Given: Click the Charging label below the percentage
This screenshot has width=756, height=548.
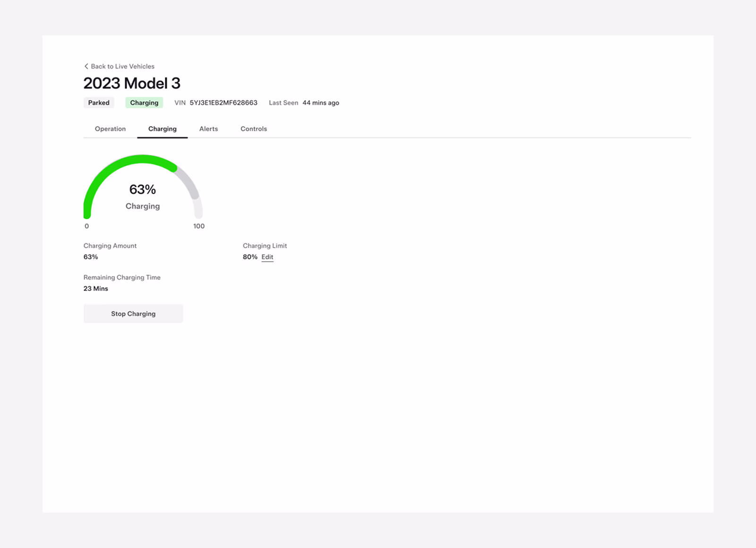Looking at the screenshot, I should [x=142, y=206].
